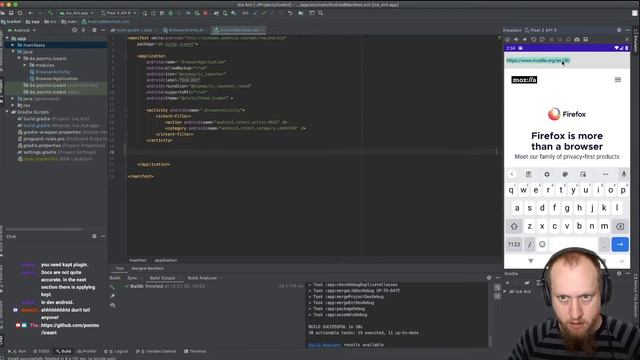Viewport: 640px width, 360px height.
Task: Click the Emulator panel settings gear
Action: click(x=619, y=30)
